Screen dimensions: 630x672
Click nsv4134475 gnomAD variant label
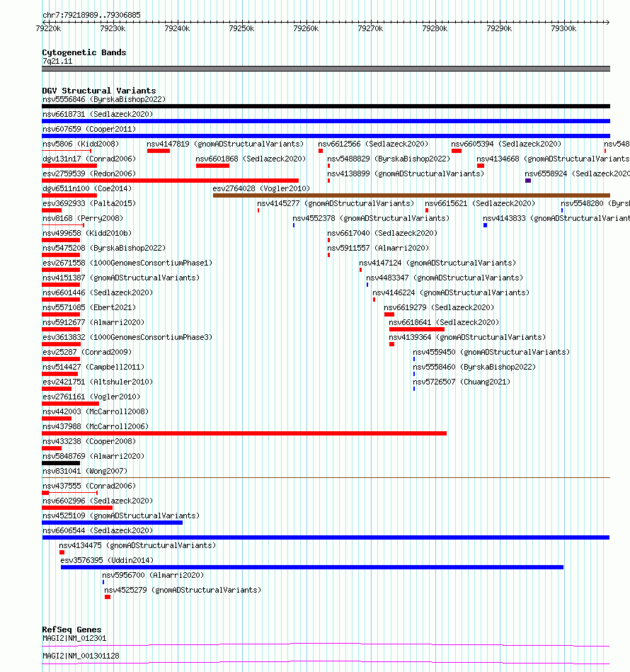click(x=137, y=545)
